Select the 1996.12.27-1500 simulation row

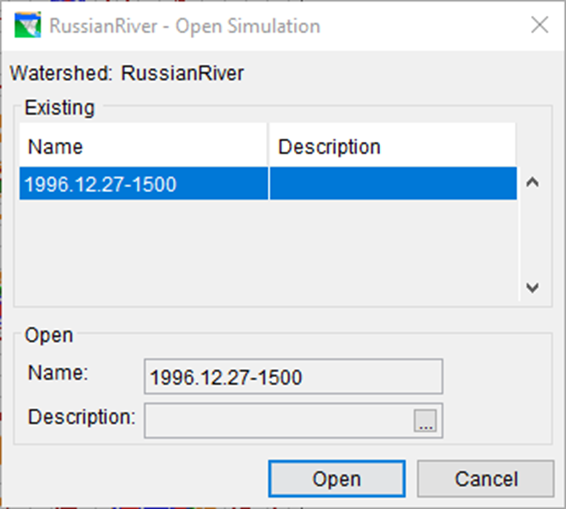268,183
